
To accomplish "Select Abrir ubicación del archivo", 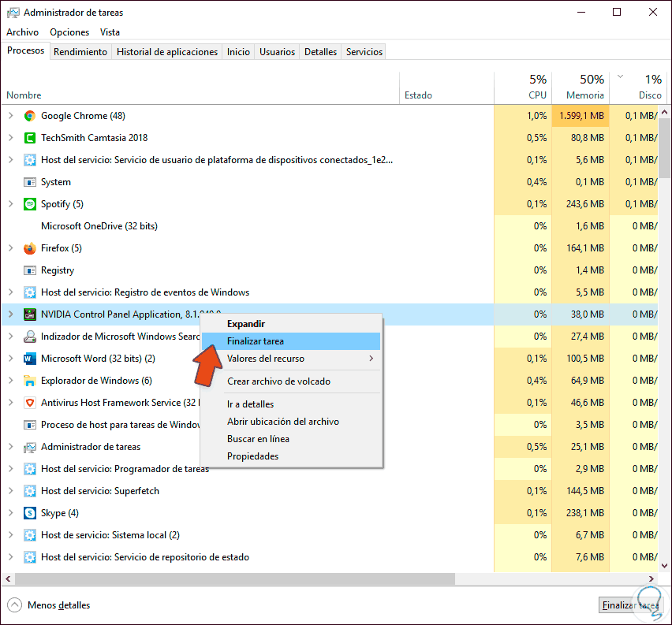I will coord(291,422).
